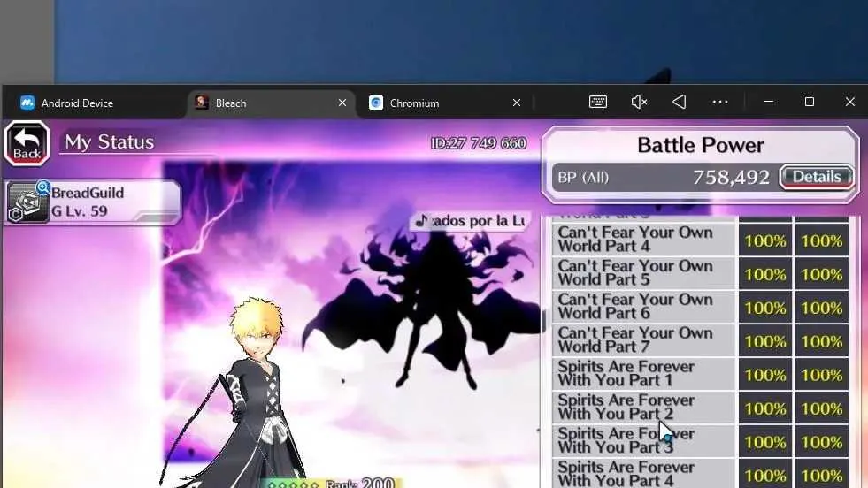
Task: Select Spirits Are Forever With You Part 4
Action: click(643, 474)
